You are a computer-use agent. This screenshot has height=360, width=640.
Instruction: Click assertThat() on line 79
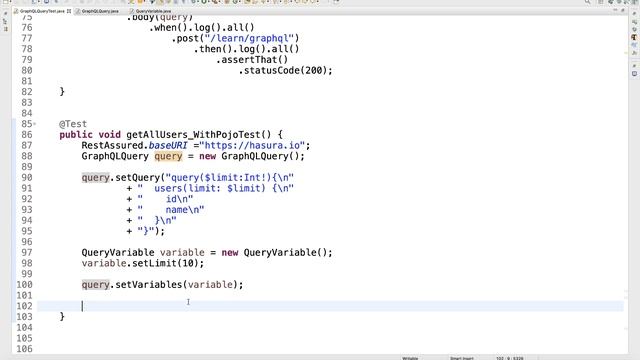255,60
